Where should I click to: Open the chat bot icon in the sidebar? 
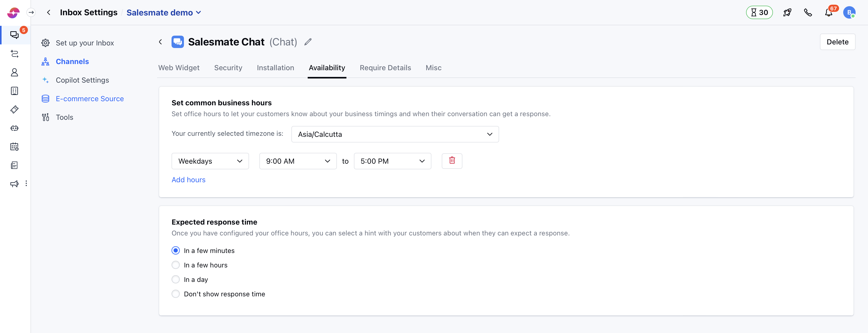(14, 128)
